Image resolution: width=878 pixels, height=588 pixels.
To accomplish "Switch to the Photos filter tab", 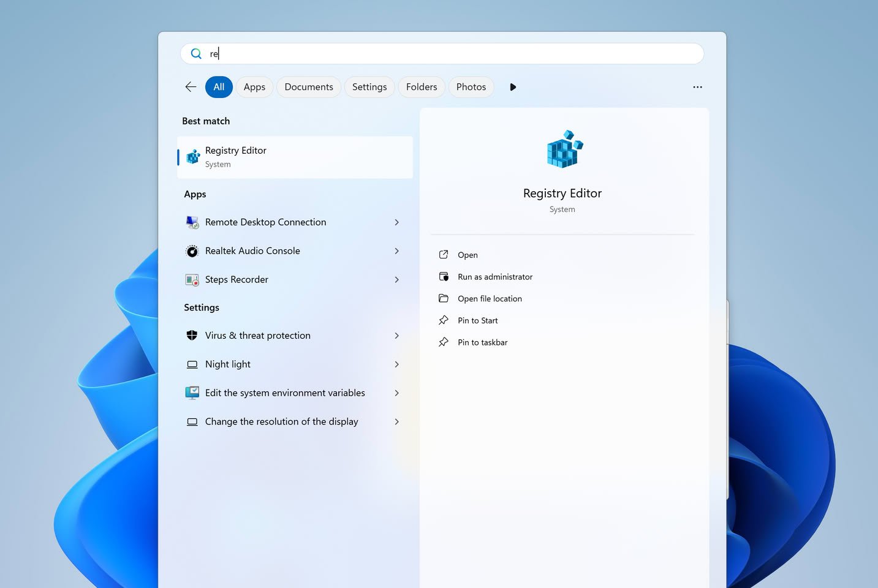I will click(x=471, y=87).
